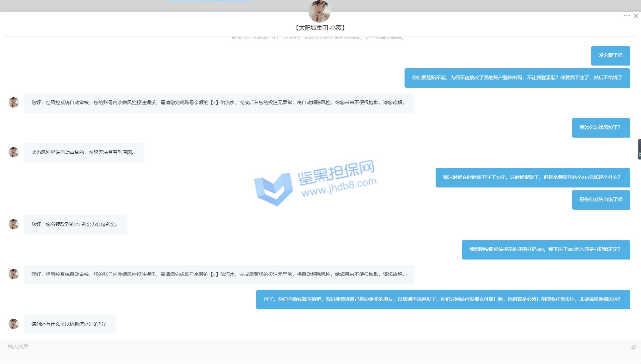The image size is (641, 364).
Task: Click the side panel handle on the right edge
Action: (x=639, y=149)
